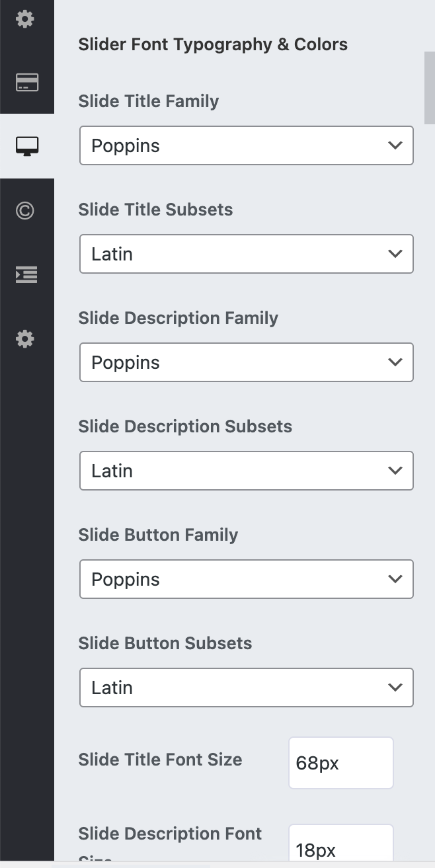Open the top settings gear section
435x868 pixels.
(x=25, y=19)
